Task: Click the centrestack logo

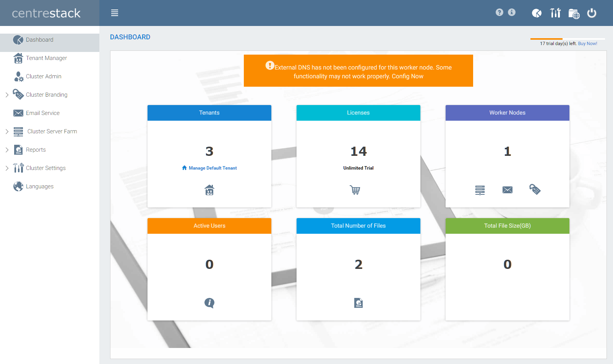Action: click(x=46, y=13)
